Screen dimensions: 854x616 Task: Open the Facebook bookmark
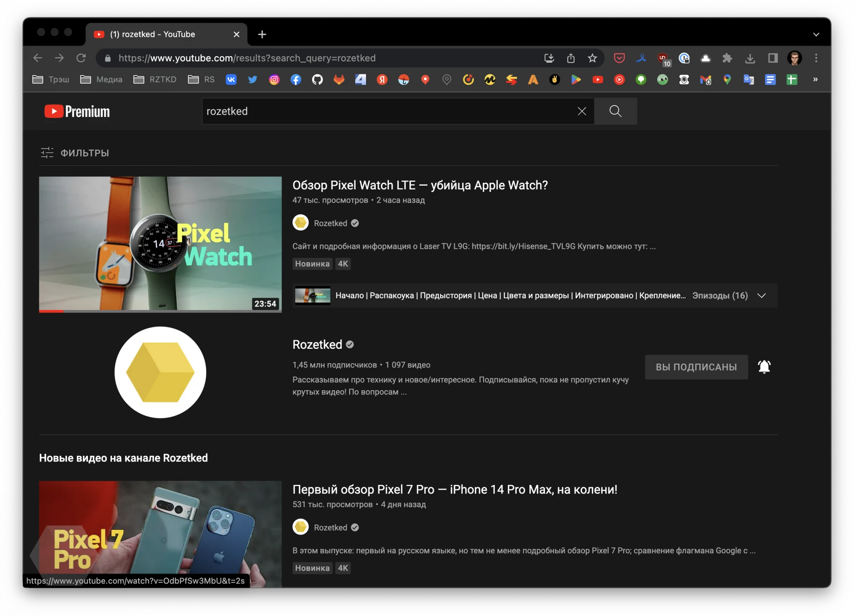(296, 79)
